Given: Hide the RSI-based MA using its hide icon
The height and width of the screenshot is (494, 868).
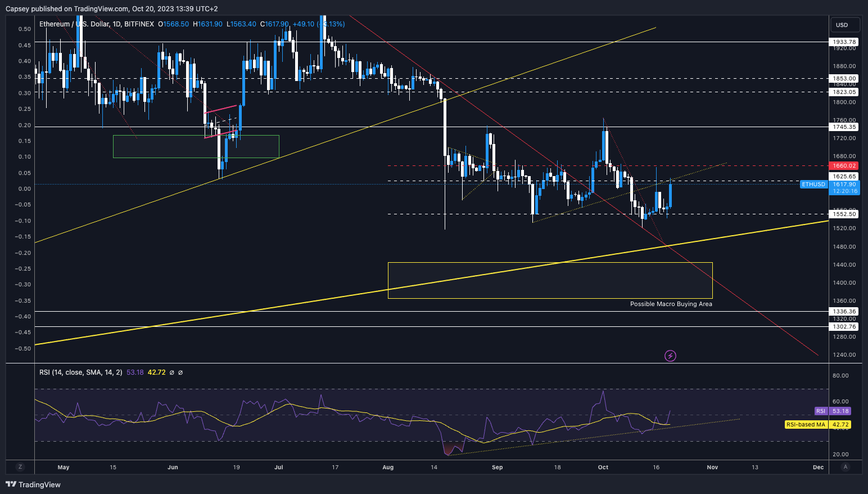Looking at the screenshot, I should (x=180, y=372).
